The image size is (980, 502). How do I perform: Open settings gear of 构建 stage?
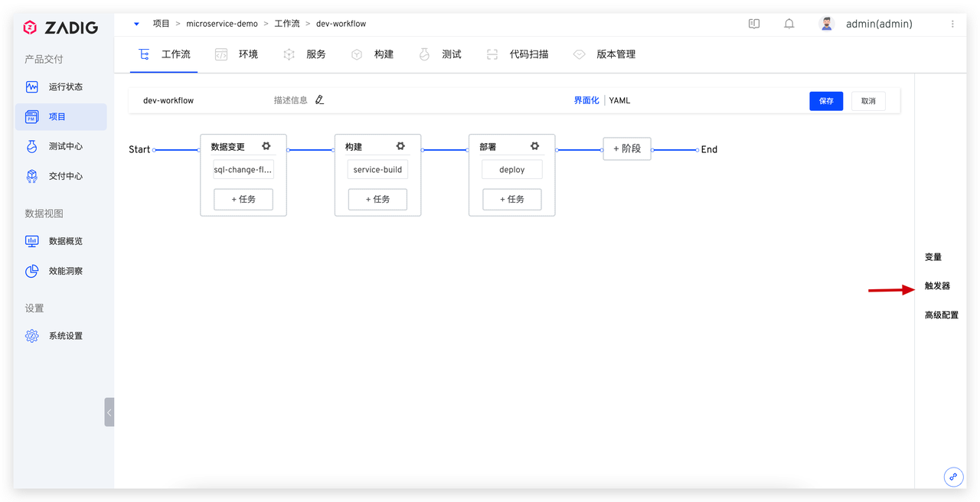pos(400,146)
